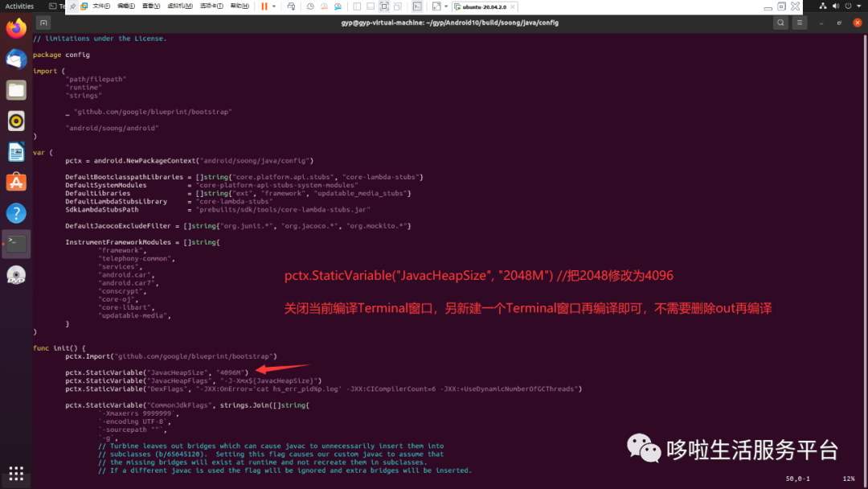Expand the system menu dropdown arrow
Viewport: 868px width, 489px height.
coord(859,6)
